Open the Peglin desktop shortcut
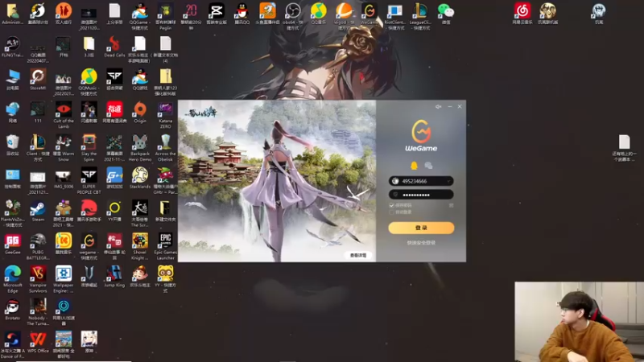Viewport: 644px width, 362px height. tap(165, 16)
